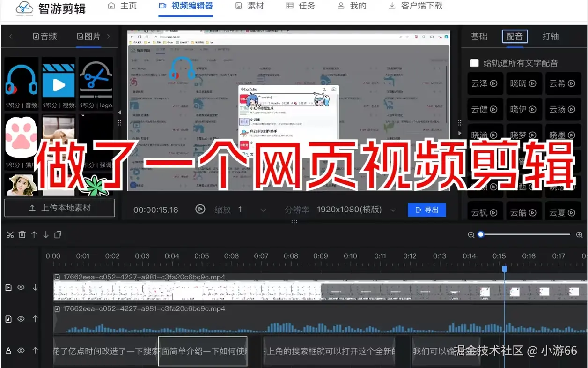Image resolution: width=588 pixels, height=368 pixels.
Task: Click right chevron of asset tabs
Action: 109,36
